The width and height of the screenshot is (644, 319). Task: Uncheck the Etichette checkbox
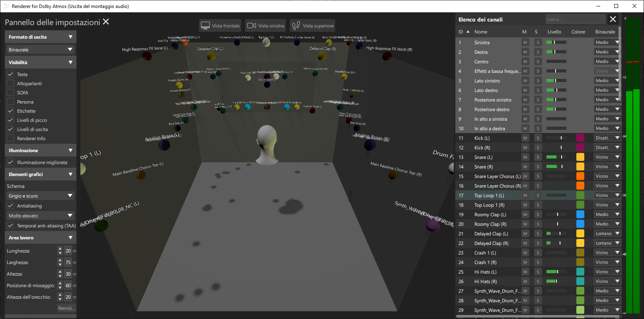point(11,111)
